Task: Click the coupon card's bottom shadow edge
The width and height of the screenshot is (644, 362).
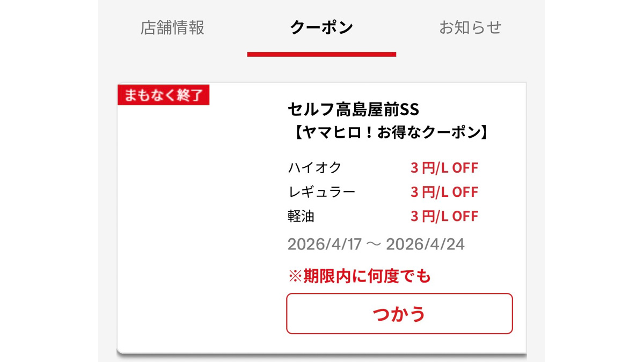Action: pos(321,354)
